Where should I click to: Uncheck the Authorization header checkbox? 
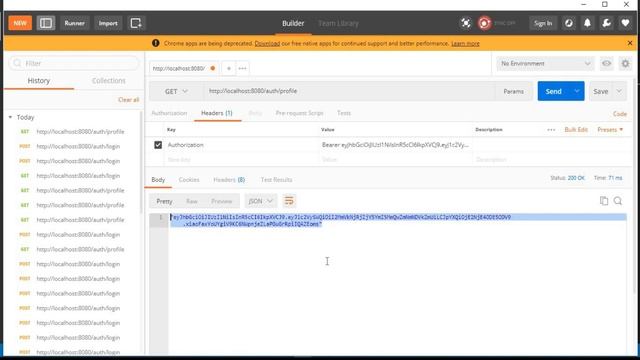coord(158,145)
